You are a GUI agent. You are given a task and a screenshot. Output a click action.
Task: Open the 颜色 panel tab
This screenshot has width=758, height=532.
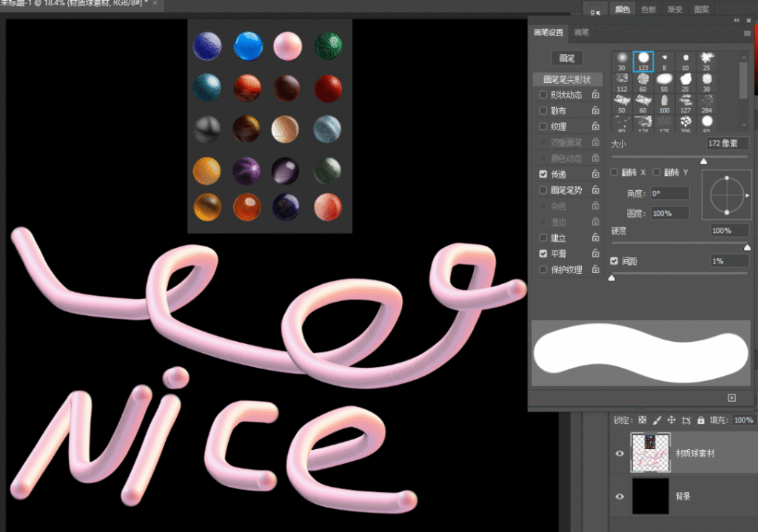coord(622,9)
